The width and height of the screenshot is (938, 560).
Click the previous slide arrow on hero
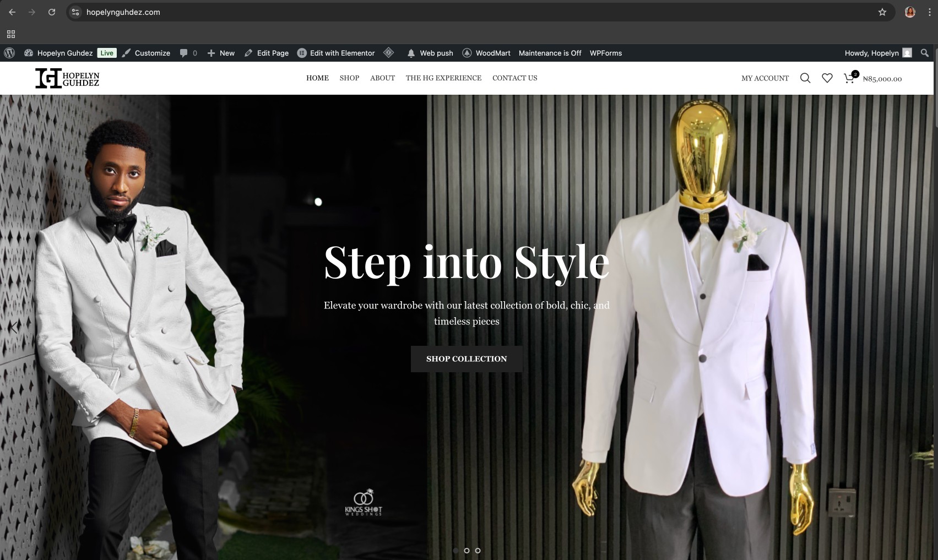14,327
